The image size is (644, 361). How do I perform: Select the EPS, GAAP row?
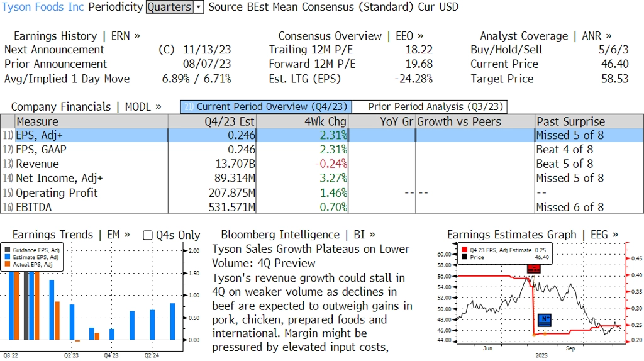point(322,150)
